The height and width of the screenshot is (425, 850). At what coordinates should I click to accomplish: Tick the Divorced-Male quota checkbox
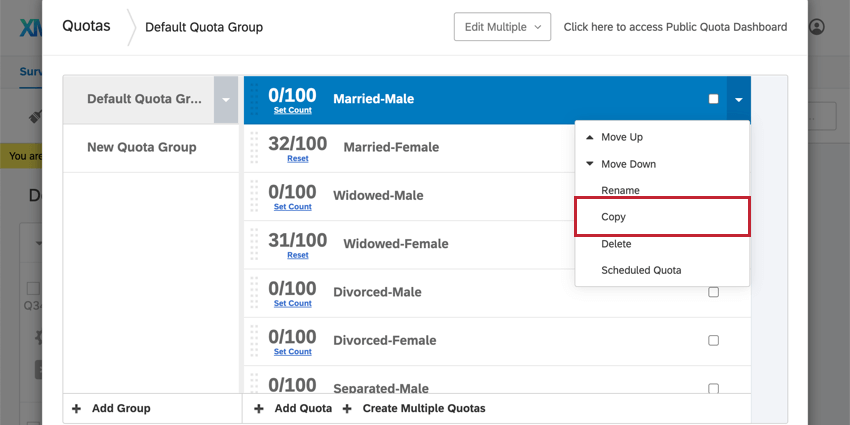click(x=713, y=292)
